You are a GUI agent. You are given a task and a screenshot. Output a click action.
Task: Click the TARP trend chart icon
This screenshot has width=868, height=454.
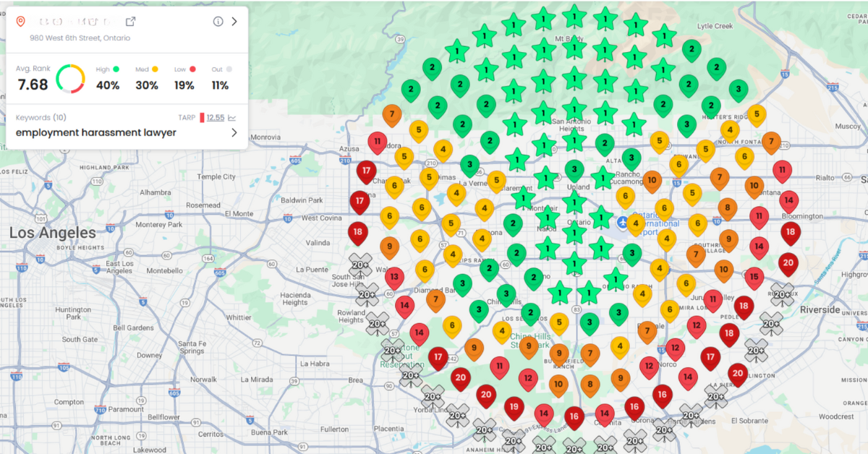coord(231,117)
